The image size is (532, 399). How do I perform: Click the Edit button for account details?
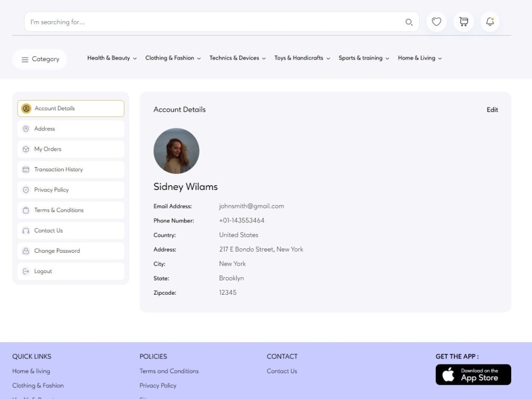coord(492,110)
